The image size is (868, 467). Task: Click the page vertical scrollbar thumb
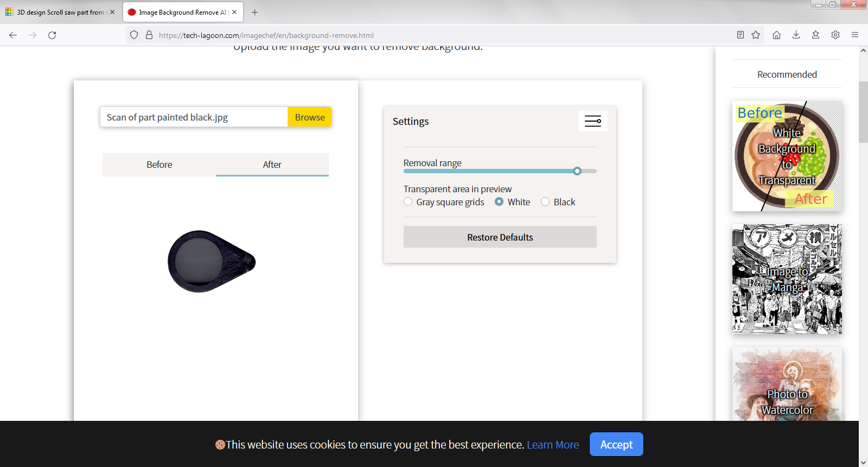coord(863,112)
